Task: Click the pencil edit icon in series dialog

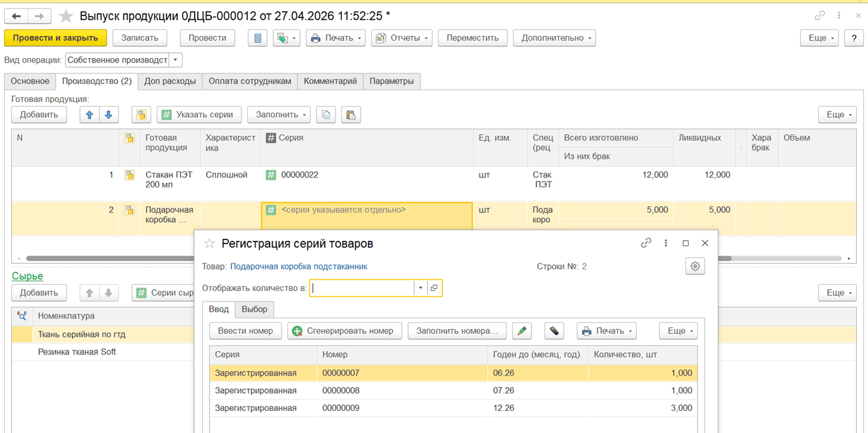Action: click(x=522, y=331)
